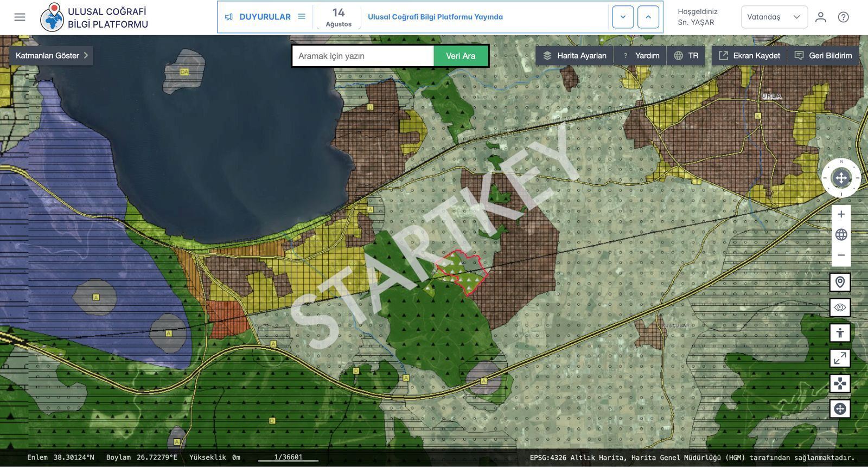This screenshot has width=868, height=468.
Task: Click the location pin marker tool
Action: tap(840, 282)
